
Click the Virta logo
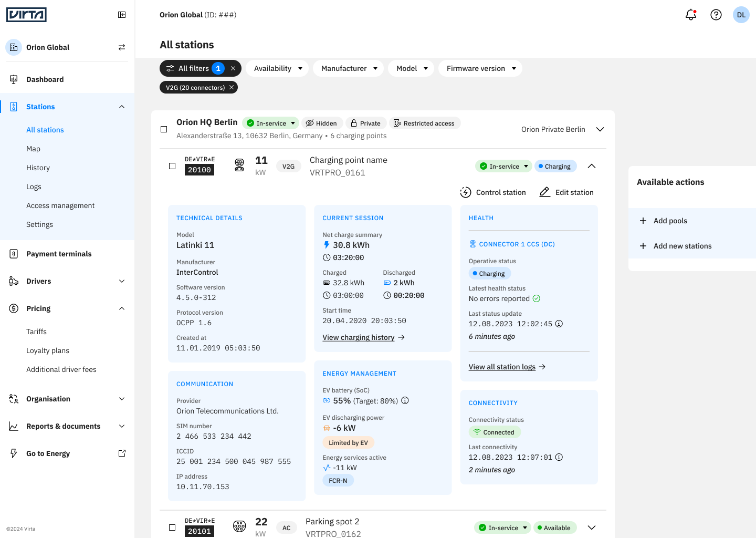(x=26, y=15)
